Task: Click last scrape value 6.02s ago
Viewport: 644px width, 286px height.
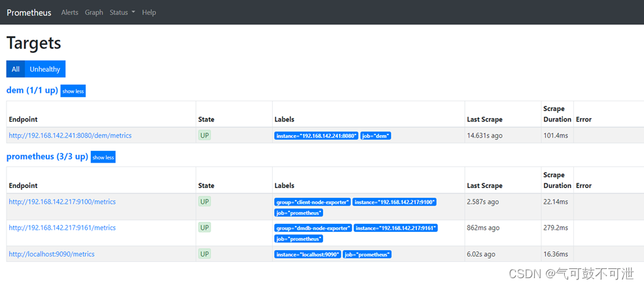Action: point(481,254)
